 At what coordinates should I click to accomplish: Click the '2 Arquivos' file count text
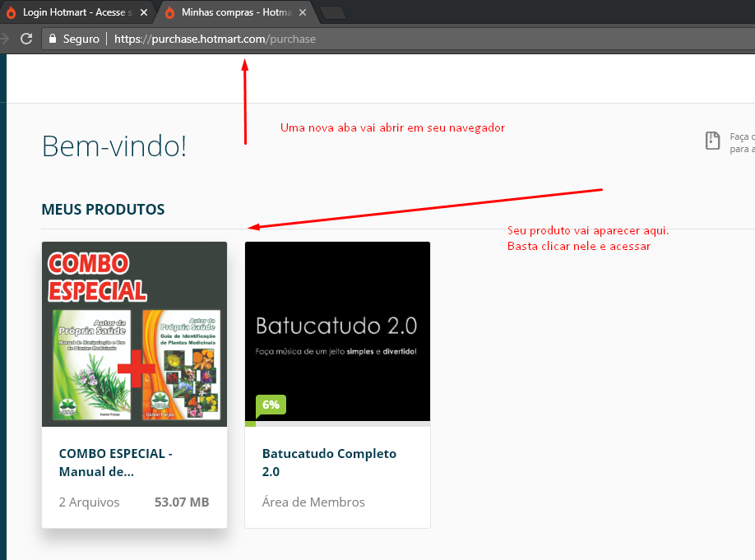tap(89, 502)
